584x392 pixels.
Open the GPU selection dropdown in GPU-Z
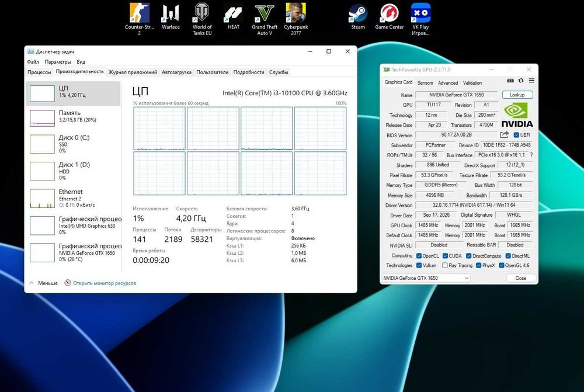pos(426,278)
